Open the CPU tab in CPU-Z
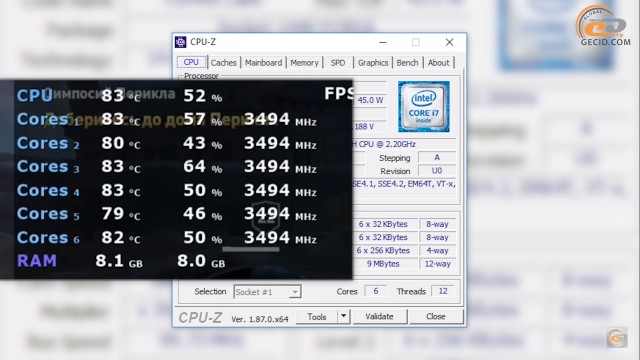Image resolution: width=640 pixels, height=360 pixels. pos(191,62)
